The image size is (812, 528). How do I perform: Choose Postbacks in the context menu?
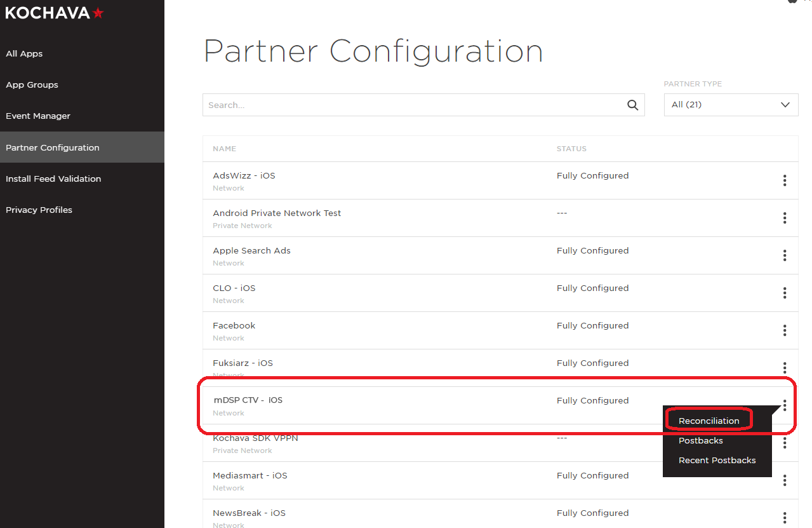coord(700,440)
